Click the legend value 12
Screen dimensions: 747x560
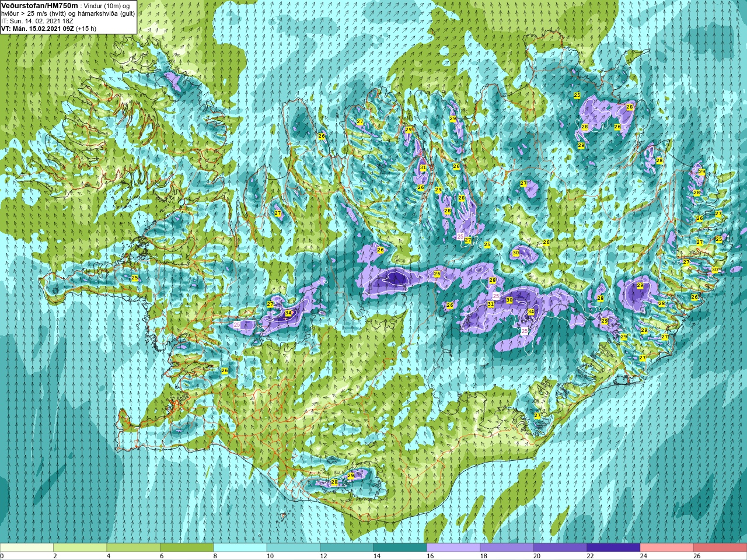click(x=323, y=556)
